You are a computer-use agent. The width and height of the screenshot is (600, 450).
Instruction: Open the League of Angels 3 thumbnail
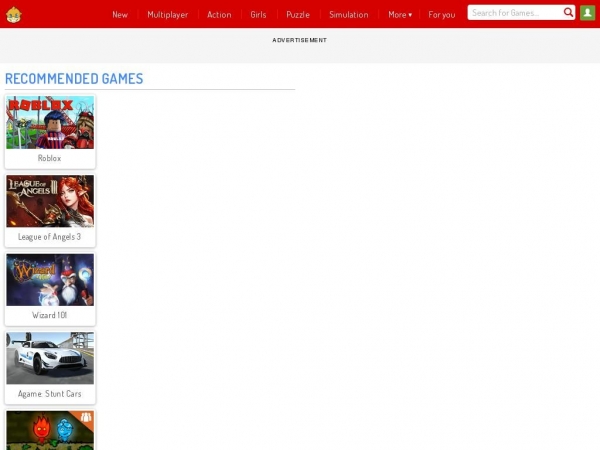pyautogui.click(x=50, y=201)
